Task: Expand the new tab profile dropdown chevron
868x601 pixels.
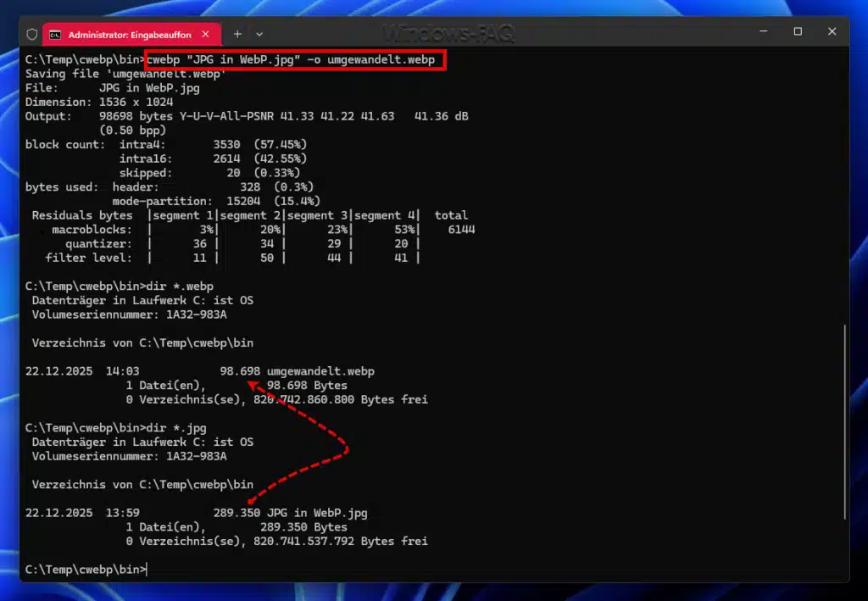Action: pos(259,34)
